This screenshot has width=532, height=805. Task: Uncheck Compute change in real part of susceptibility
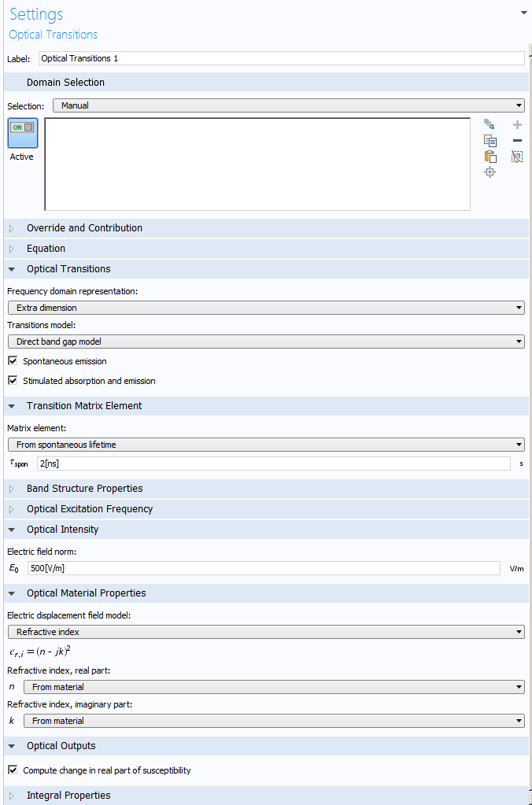coord(13,770)
